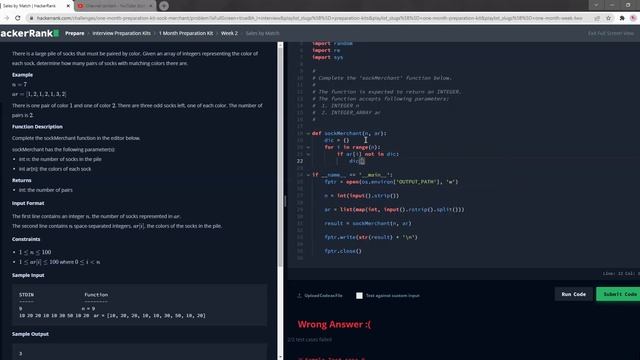Click the 'Sample Output' heading
This screenshot has width=640, height=360.
click(x=30, y=334)
